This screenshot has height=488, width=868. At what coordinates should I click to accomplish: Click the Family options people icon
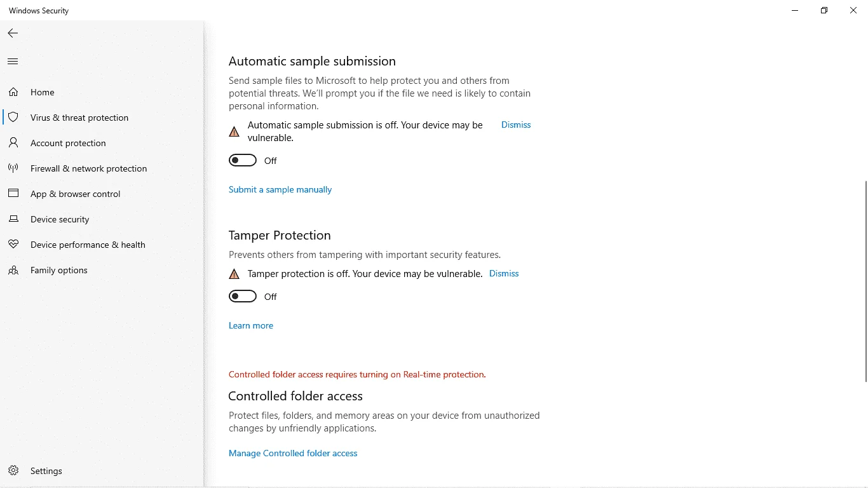13,270
